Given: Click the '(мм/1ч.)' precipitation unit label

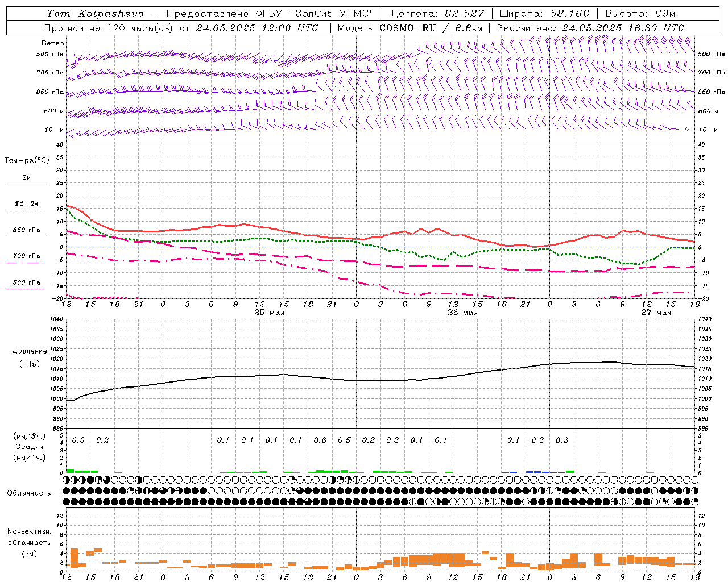Looking at the screenshot, I should click(30, 458).
